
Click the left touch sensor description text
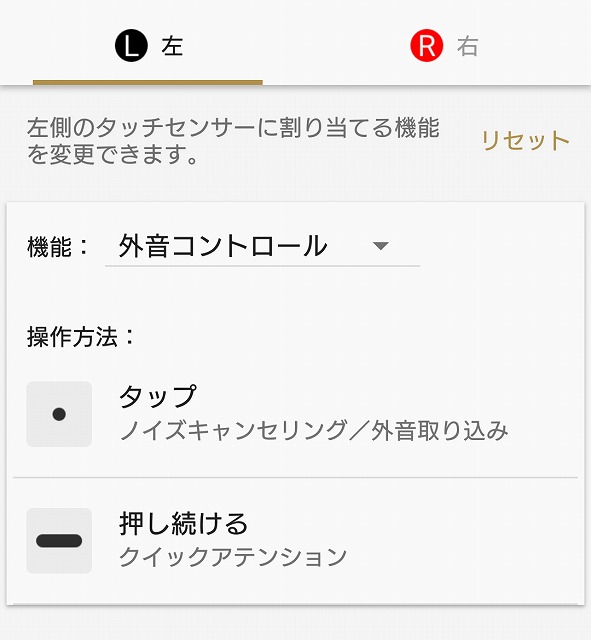tap(233, 141)
